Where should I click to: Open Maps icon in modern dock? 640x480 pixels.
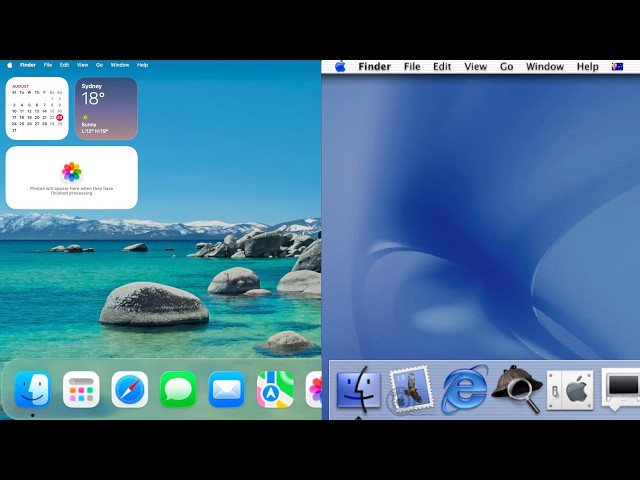pos(275,389)
